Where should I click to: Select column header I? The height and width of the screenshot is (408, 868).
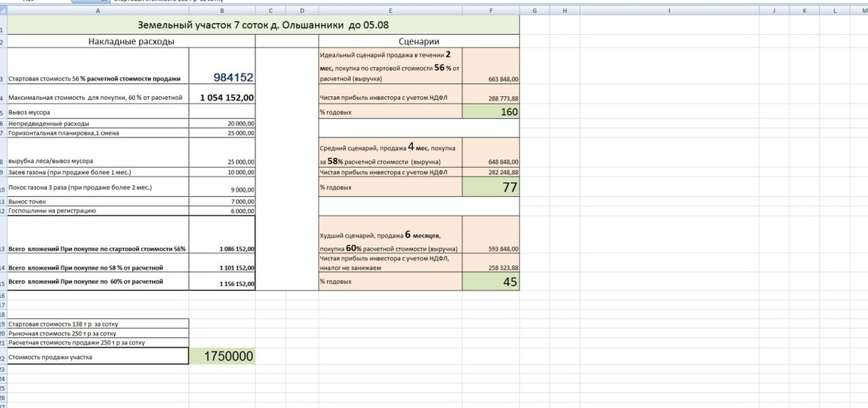click(670, 11)
